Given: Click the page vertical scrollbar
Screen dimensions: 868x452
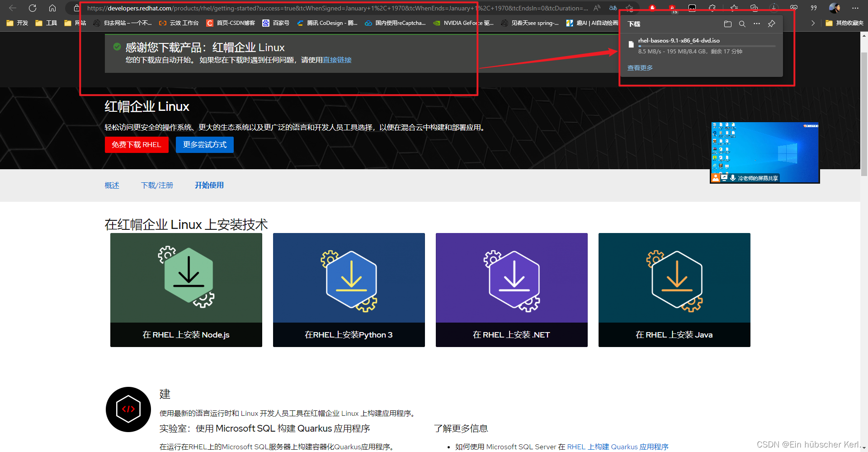Looking at the screenshot, I should 864,113.
